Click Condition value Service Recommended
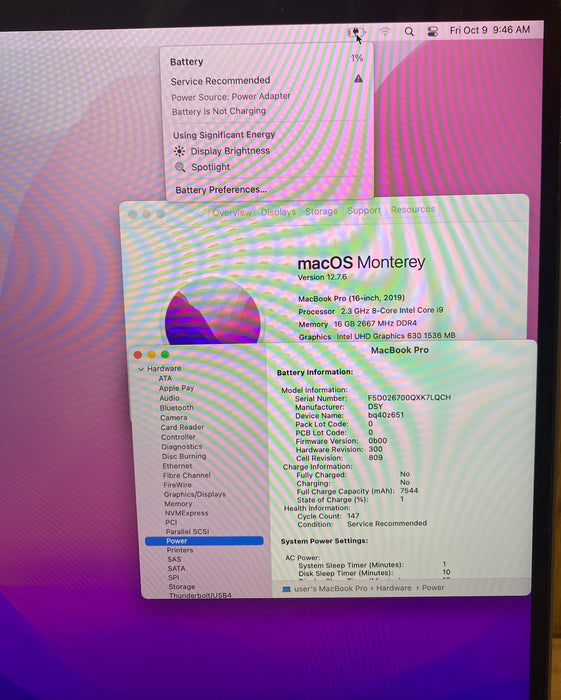The height and width of the screenshot is (700, 561). point(387,523)
